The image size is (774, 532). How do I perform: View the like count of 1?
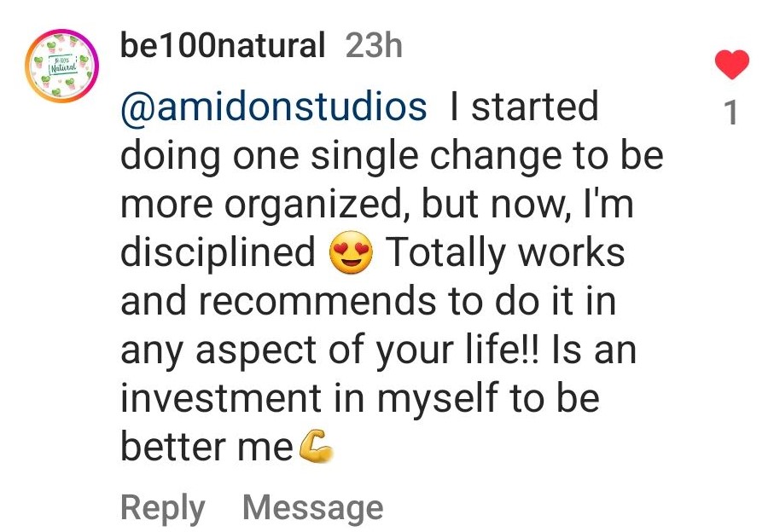(730, 113)
